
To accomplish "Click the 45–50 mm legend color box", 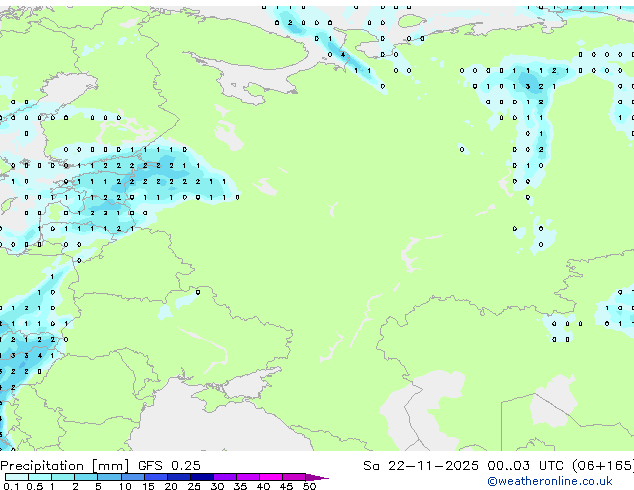I will tap(294, 477).
